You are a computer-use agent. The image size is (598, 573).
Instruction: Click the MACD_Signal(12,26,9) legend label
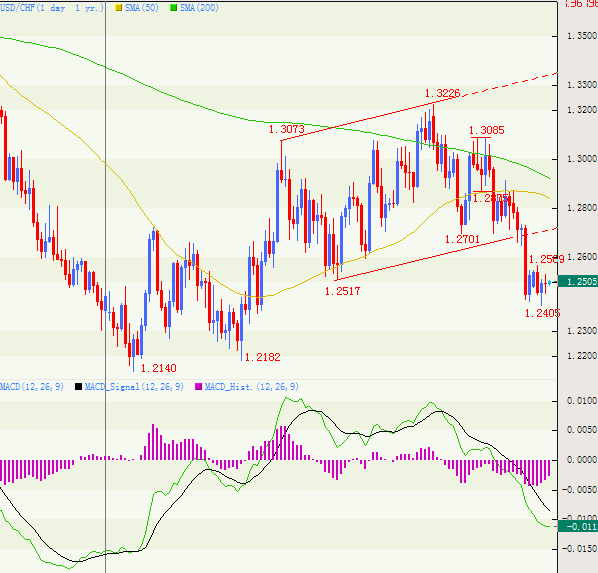pyautogui.click(x=134, y=387)
